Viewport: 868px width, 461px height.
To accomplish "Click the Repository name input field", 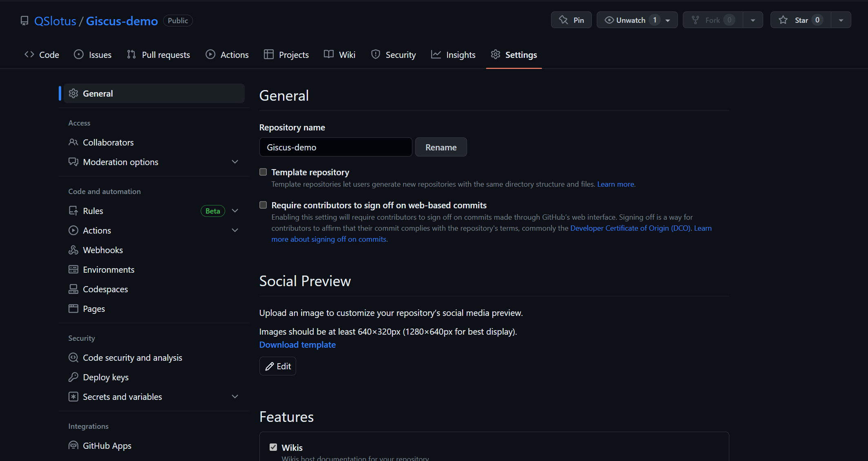I will (x=335, y=147).
